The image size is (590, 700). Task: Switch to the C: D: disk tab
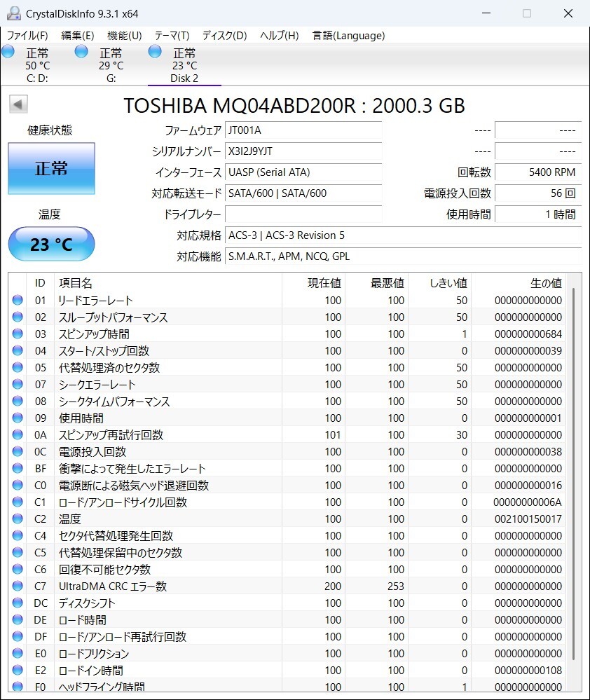[x=38, y=65]
